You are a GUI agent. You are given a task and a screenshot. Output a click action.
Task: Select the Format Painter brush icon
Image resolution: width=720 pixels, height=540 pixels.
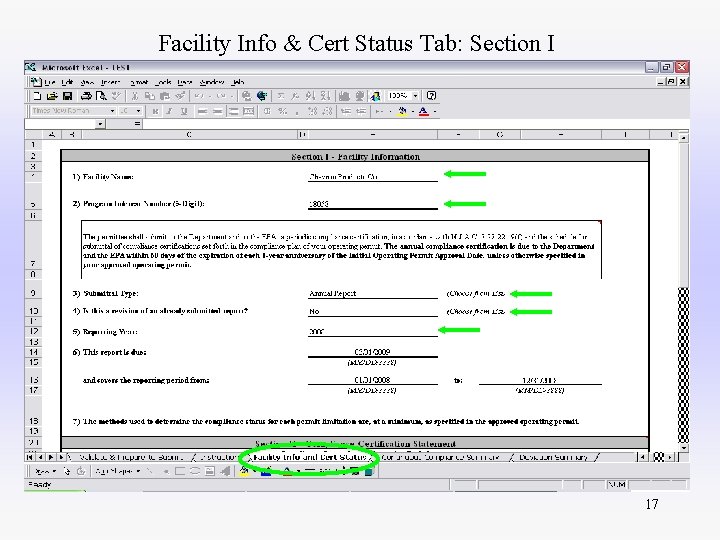pos(180,96)
